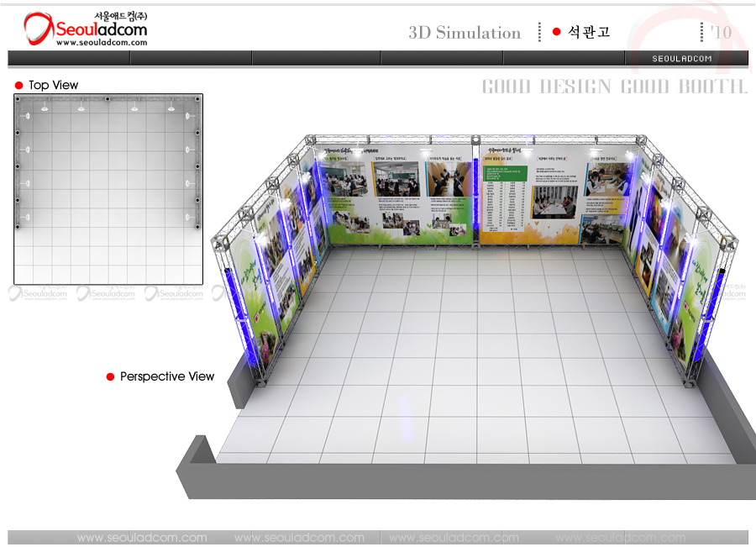
Task: Click the Top View label
Action: point(53,86)
